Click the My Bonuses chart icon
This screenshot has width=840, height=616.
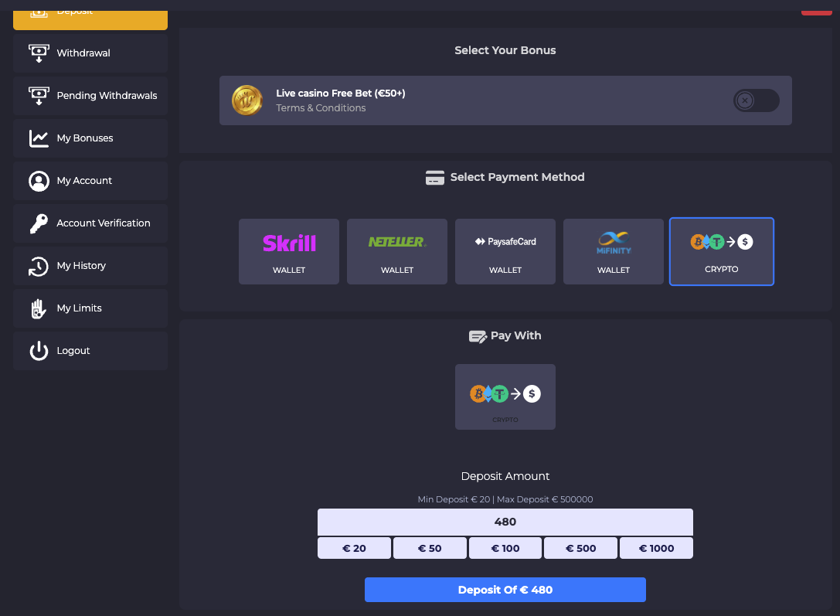(x=39, y=138)
